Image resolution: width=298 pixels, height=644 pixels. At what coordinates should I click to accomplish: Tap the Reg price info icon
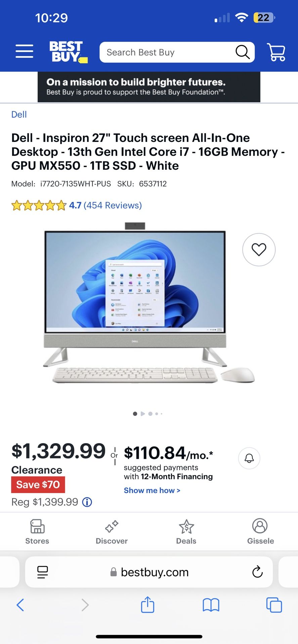87,502
